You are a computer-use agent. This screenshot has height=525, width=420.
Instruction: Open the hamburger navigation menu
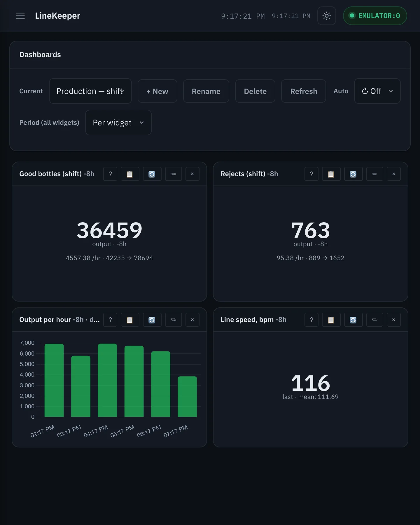click(x=20, y=16)
